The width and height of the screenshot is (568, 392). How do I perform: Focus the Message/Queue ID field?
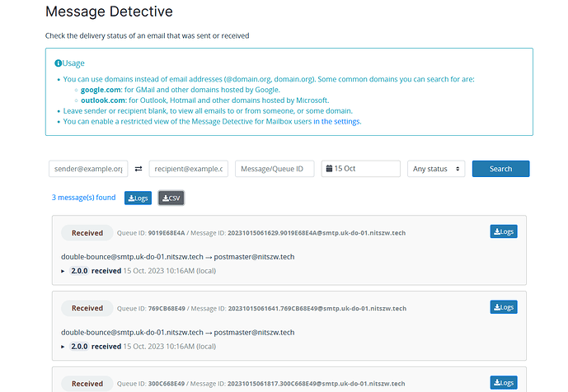(275, 169)
